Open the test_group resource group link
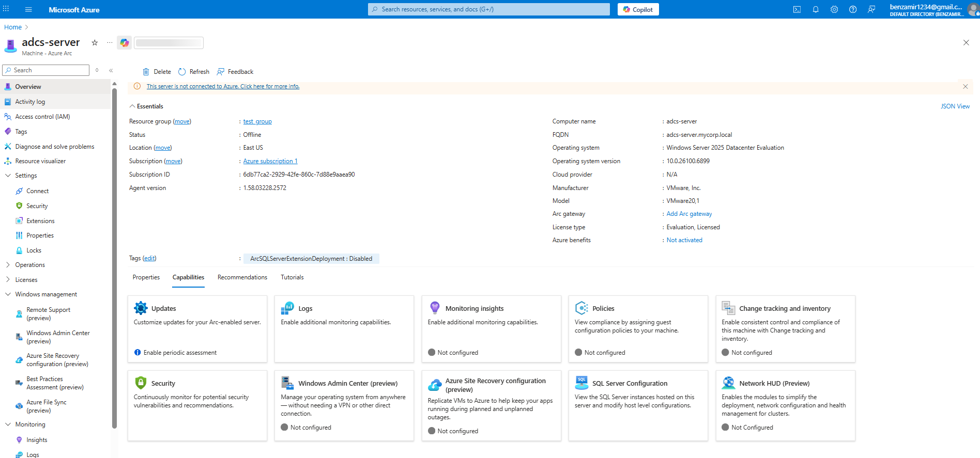Image resolution: width=980 pixels, height=458 pixels. (257, 121)
